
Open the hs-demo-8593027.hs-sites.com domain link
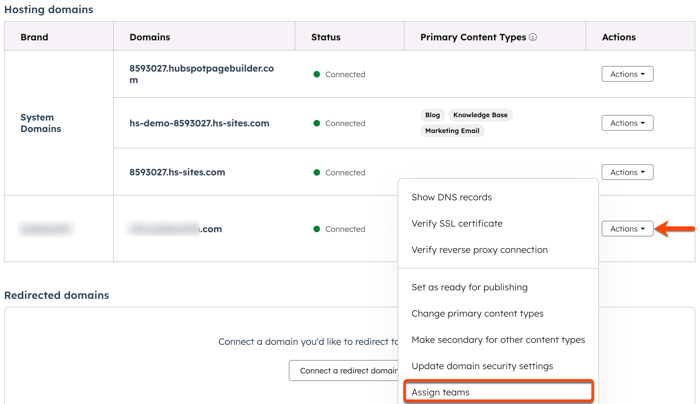[199, 123]
